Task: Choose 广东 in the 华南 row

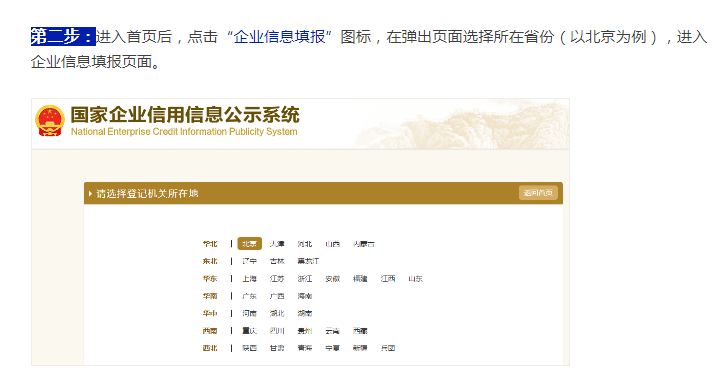Action: pos(250,296)
